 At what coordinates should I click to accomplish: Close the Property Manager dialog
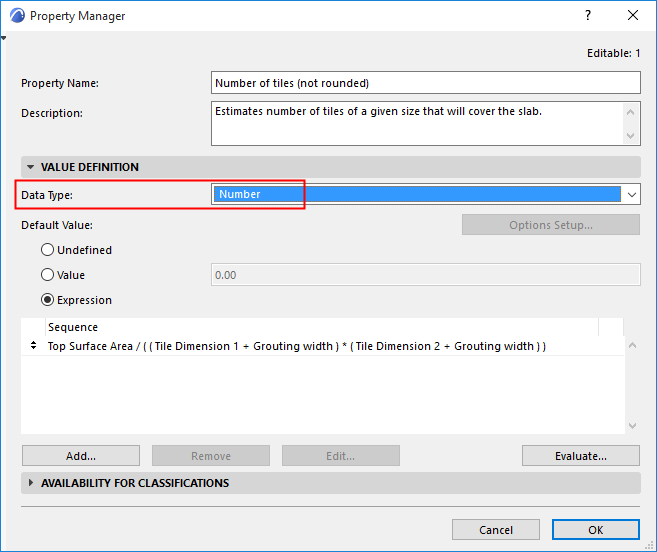point(633,16)
